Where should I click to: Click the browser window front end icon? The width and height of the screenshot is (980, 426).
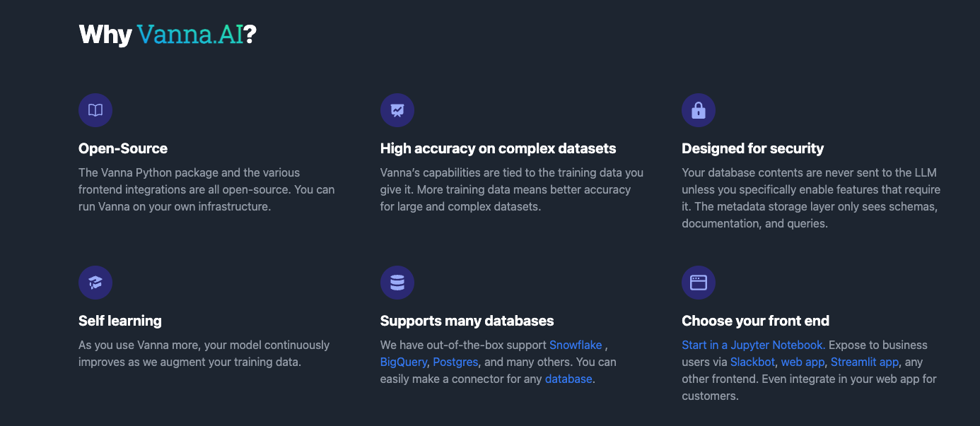click(699, 283)
